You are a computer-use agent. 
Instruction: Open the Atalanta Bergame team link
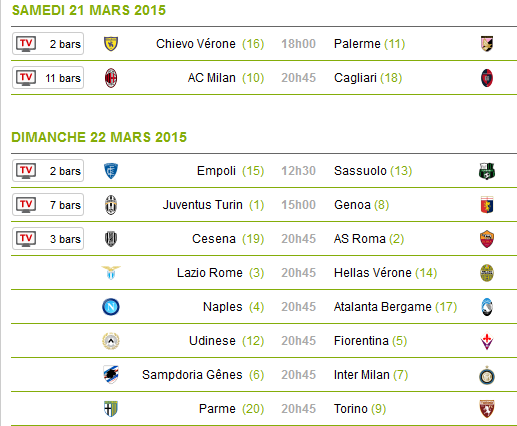click(382, 307)
